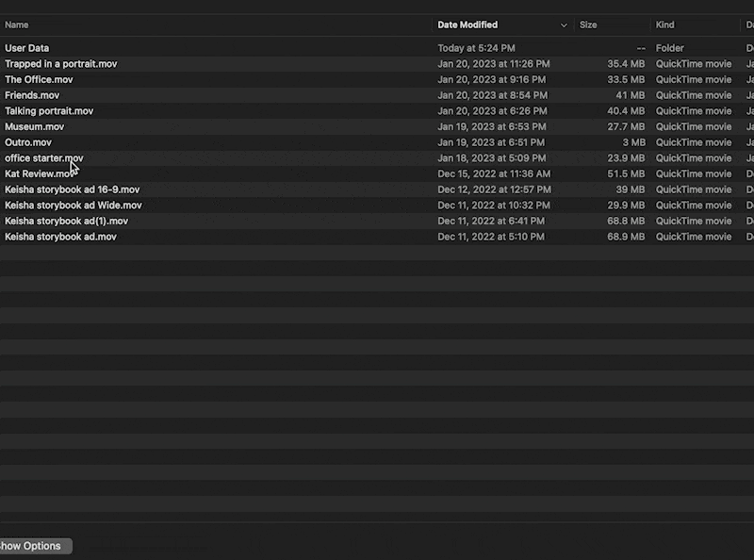The width and height of the screenshot is (754, 560).
Task: Select Keisha storybook ad.mov
Action: pyautogui.click(x=60, y=237)
